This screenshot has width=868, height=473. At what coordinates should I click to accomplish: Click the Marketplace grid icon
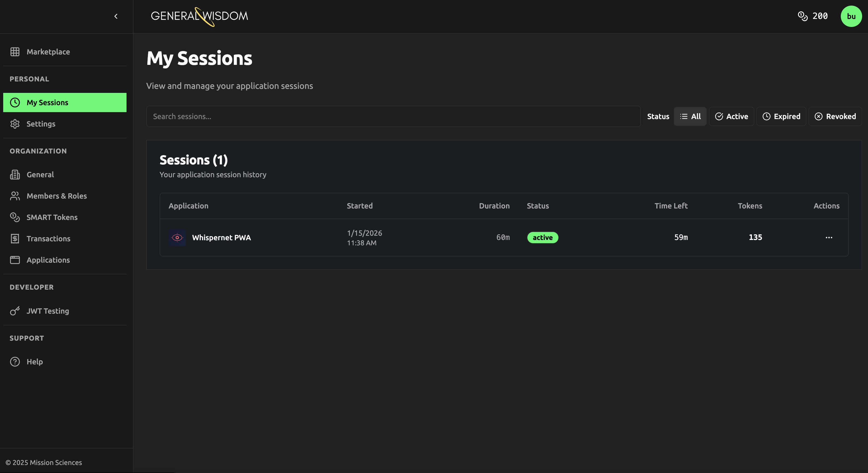tap(15, 52)
